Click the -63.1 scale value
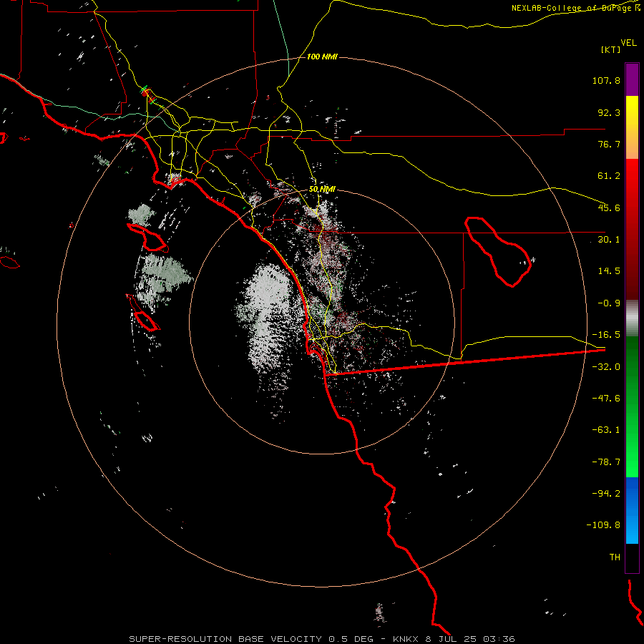Screen dimensions: 644x644 tap(606, 430)
